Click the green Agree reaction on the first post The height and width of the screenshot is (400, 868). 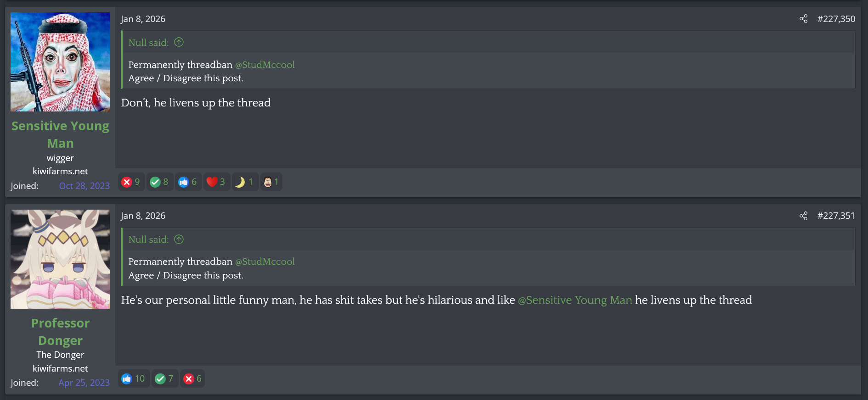click(x=160, y=182)
